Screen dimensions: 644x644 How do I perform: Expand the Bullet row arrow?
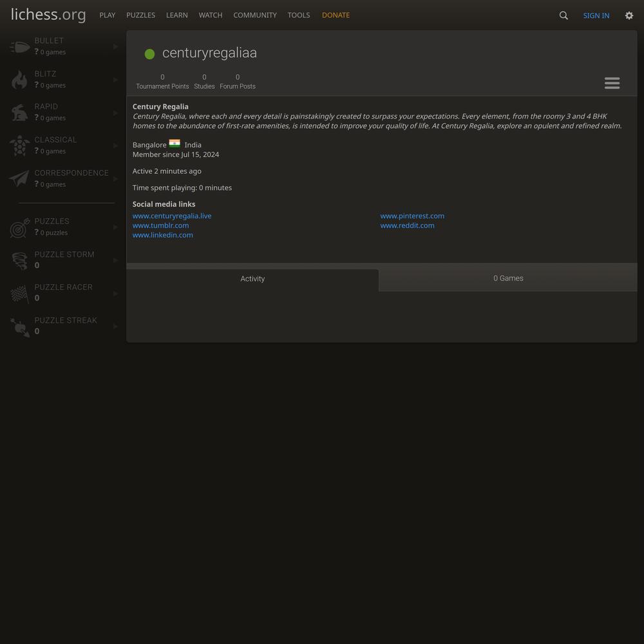[115, 46]
